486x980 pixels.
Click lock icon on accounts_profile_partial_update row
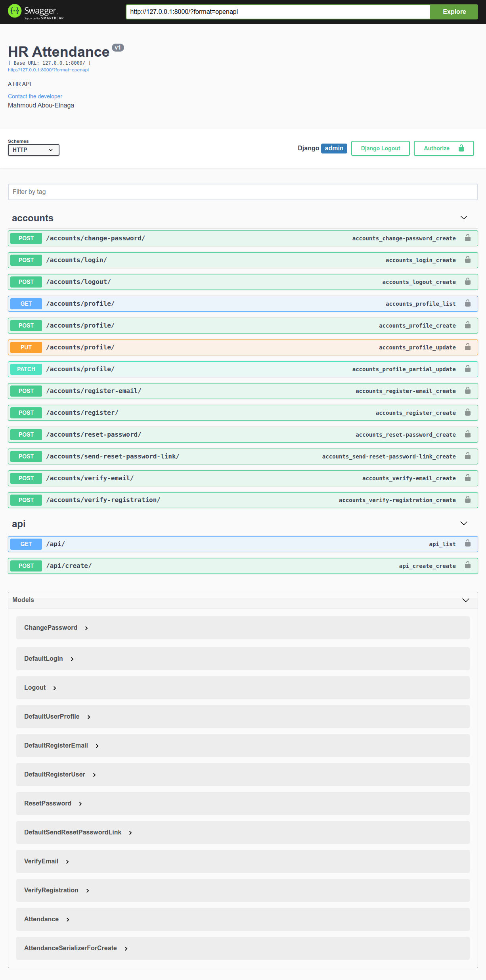point(468,369)
